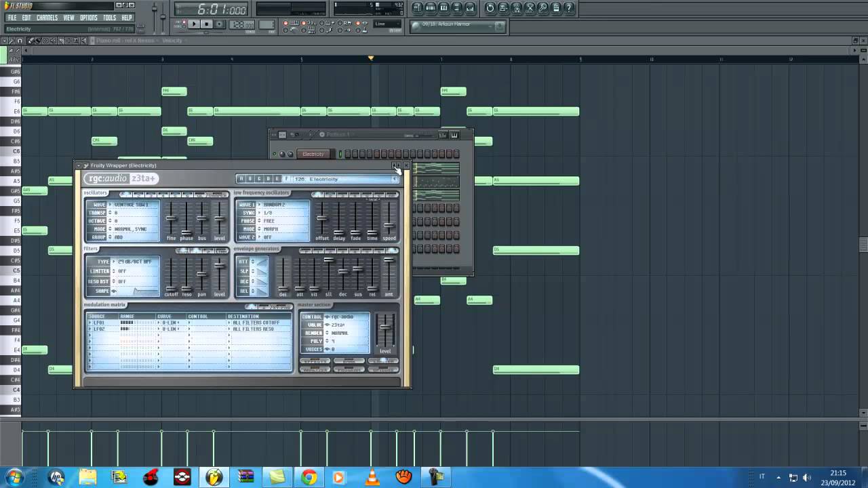Open the HELP menu
Viewport: 868px width, 488px height.
coord(127,18)
